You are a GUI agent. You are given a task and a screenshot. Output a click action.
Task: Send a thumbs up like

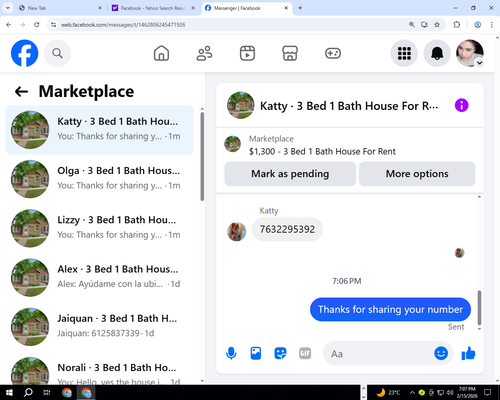468,353
